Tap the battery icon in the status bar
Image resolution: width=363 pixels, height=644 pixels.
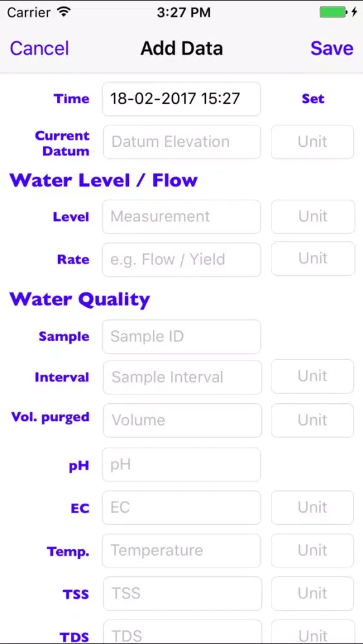333,12
